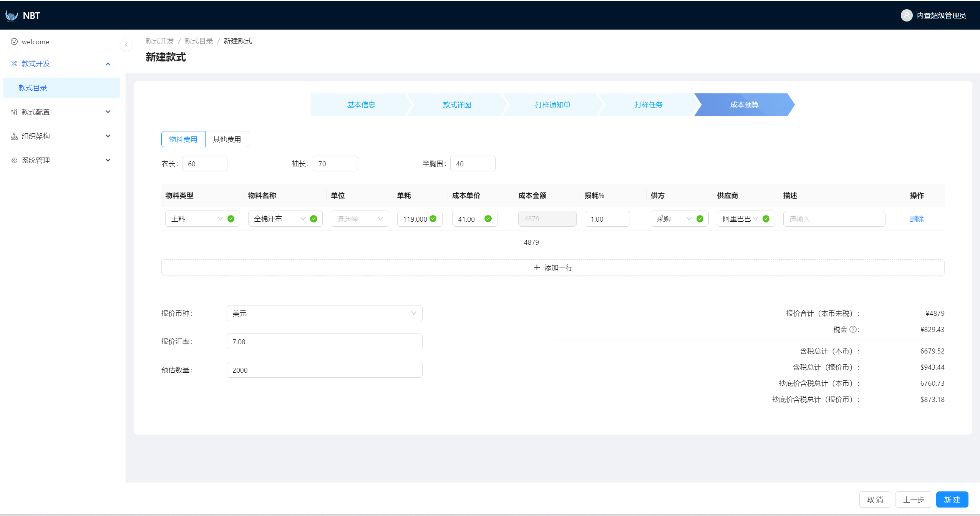Image resolution: width=980 pixels, height=516 pixels.
Task: Click the $943.44 total value
Action: point(932,367)
